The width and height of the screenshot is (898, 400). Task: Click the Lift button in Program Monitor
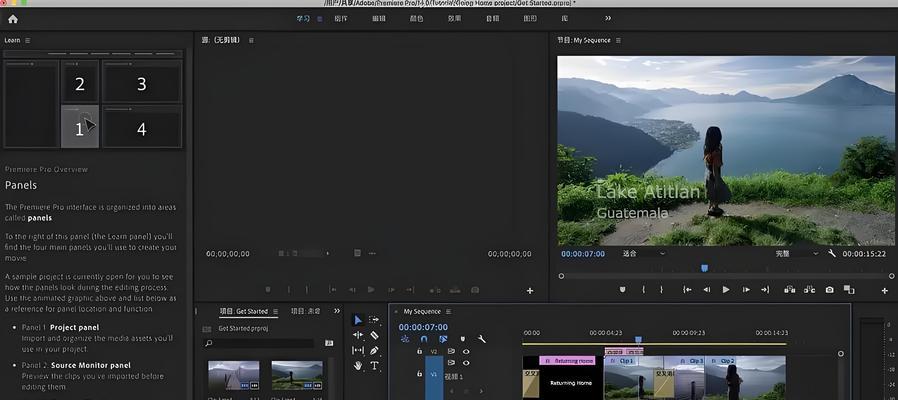[790, 290]
